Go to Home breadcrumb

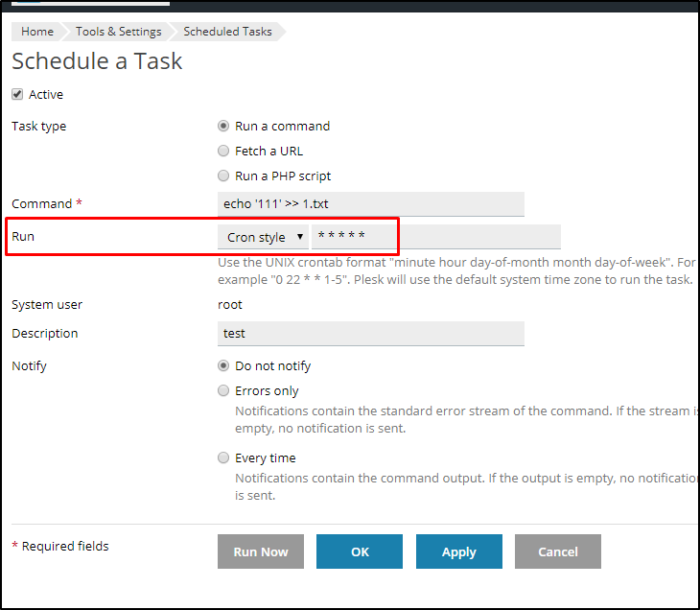click(x=37, y=32)
